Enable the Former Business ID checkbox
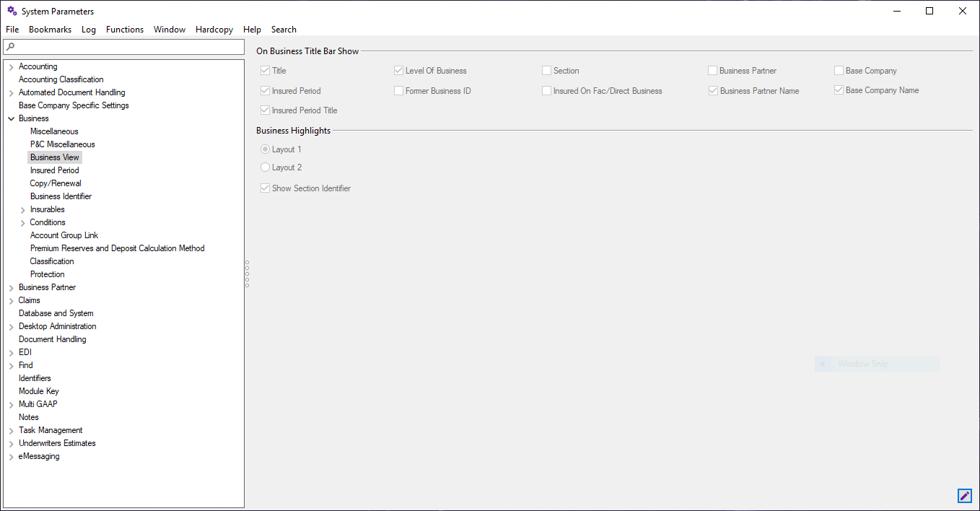980x511 pixels. (398, 91)
